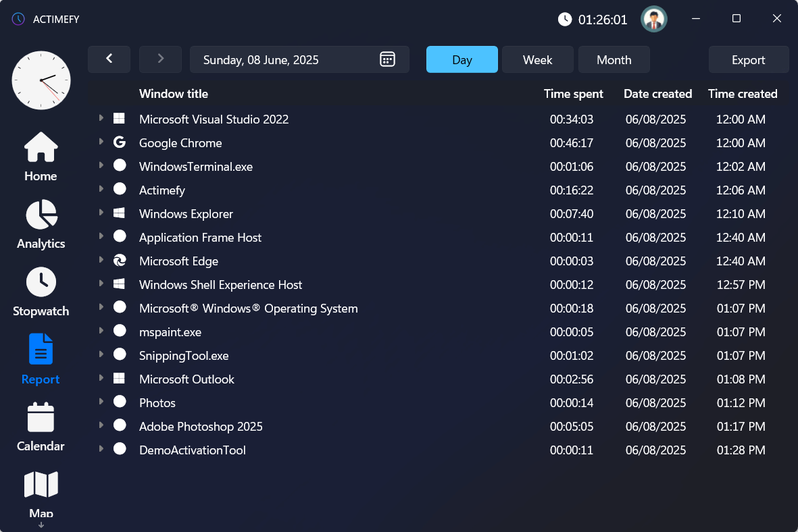Image resolution: width=798 pixels, height=532 pixels.
Task: Open the Stopwatch from the sidebar
Action: coord(41,292)
